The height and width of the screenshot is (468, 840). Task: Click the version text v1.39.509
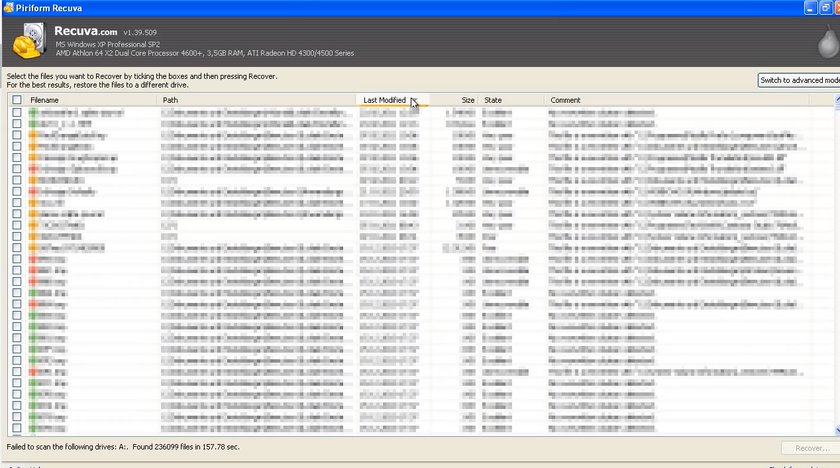click(x=140, y=33)
